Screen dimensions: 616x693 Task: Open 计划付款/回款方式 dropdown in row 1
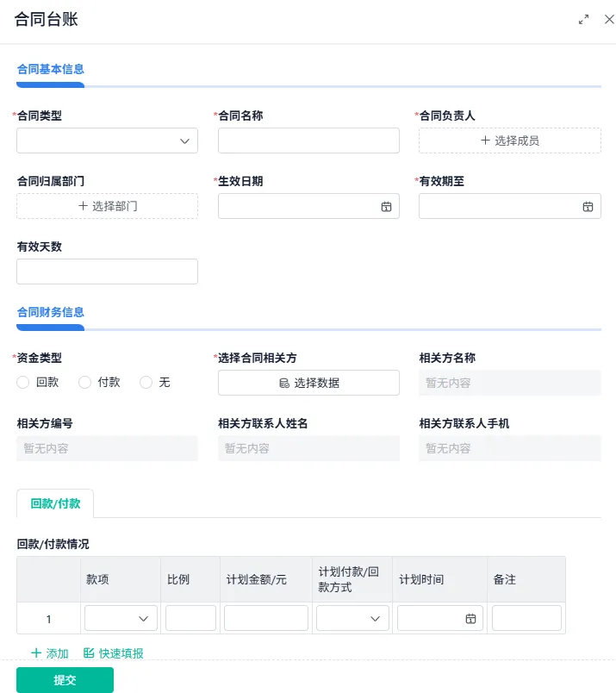[352, 618]
